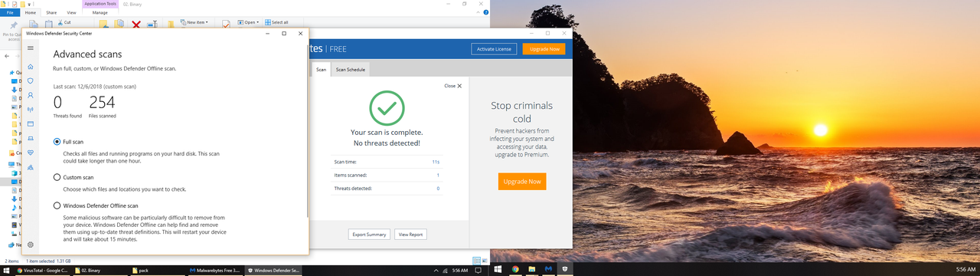This screenshot has height=276, width=980.
Task: Open Malwarebytes icon on second monitor taskbar
Action: (549, 270)
